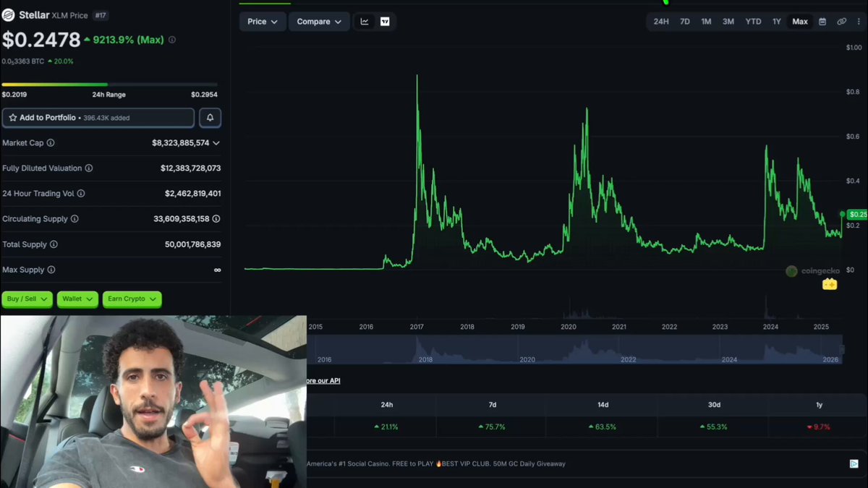Click the ad info icon at bottom right

coord(854,463)
